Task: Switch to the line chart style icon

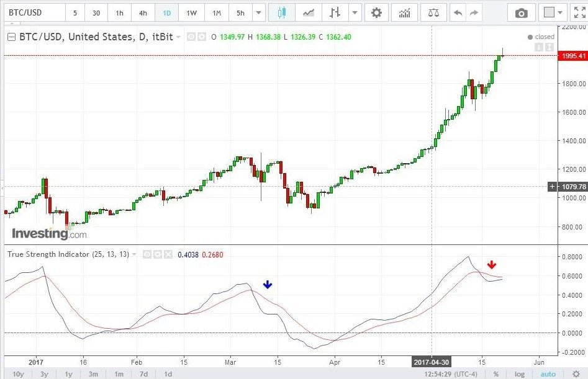Action: (309, 13)
